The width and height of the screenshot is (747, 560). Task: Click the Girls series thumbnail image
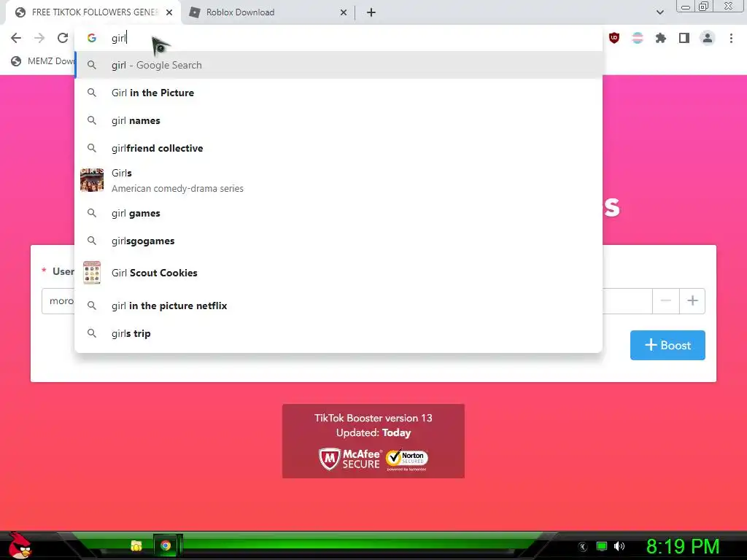pos(92,180)
